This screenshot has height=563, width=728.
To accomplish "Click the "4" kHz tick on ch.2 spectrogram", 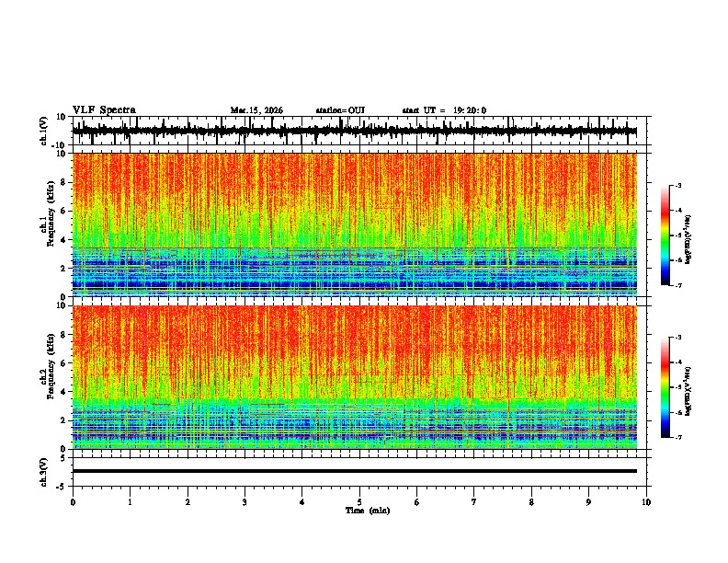I will pyautogui.click(x=64, y=392).
